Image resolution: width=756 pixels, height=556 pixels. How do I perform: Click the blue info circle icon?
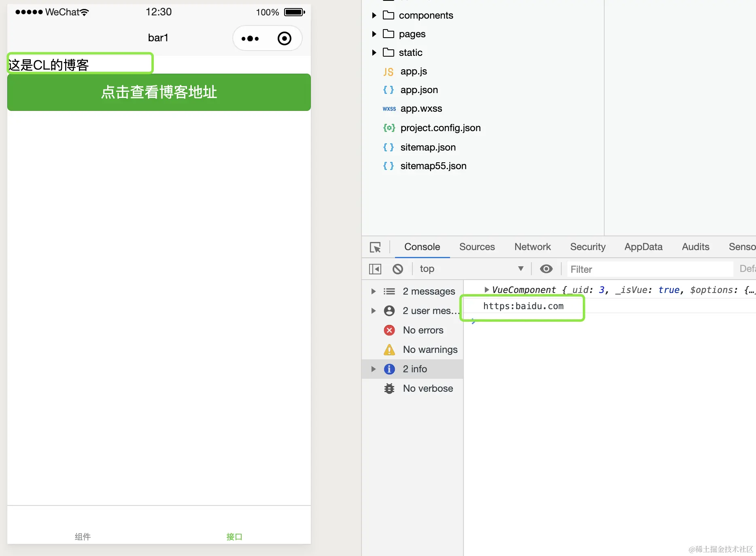389,369
